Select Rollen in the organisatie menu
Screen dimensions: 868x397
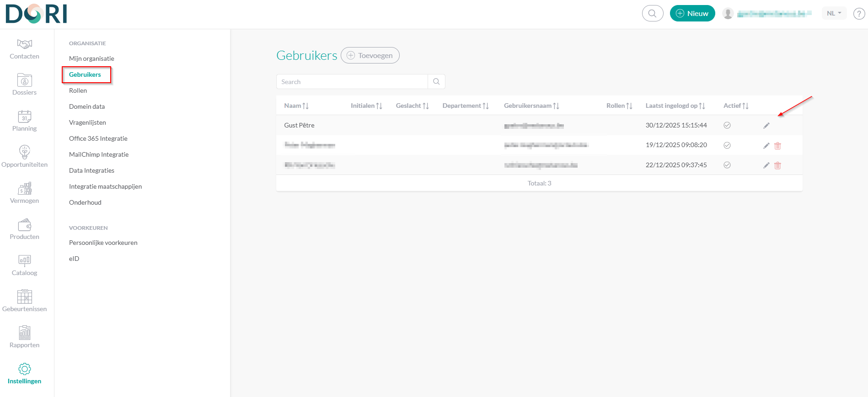[78, 90]
